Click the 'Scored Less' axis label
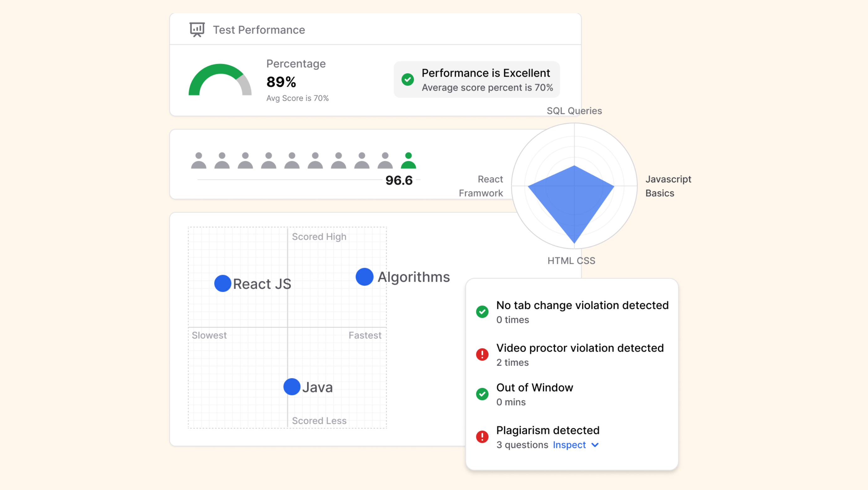Screen dimensions: 868x490 tap(319, 420)
